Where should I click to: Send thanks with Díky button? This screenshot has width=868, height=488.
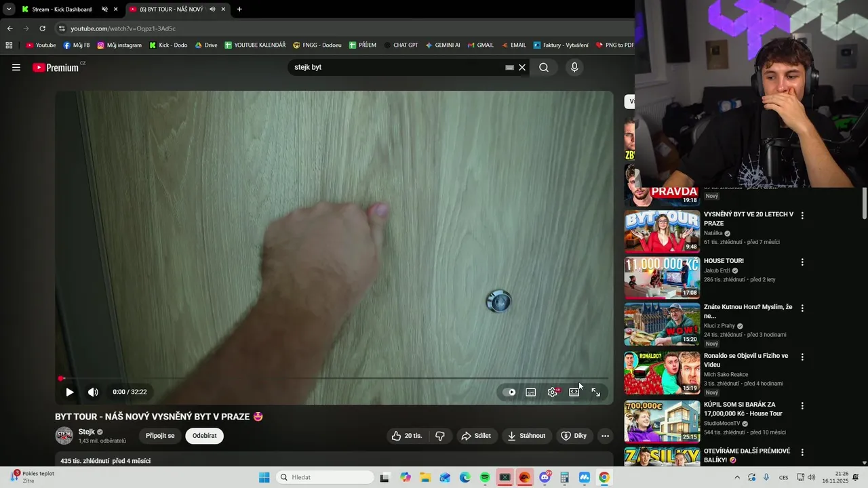point(574,436)
